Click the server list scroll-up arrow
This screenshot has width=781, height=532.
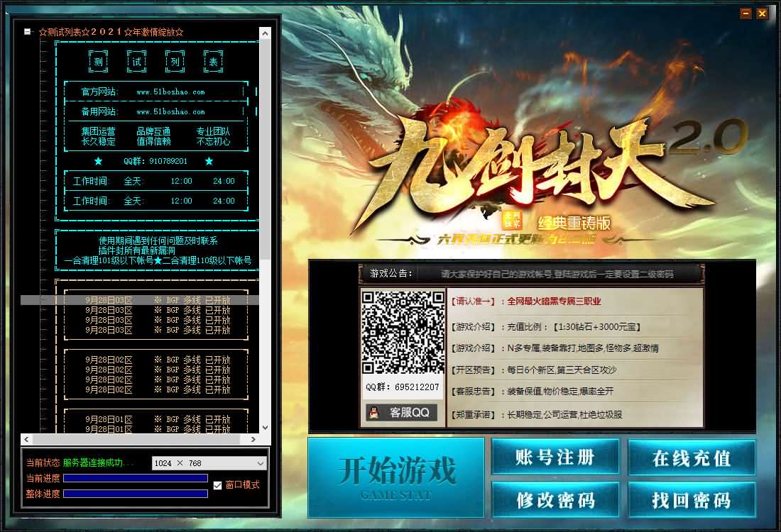(x=265, y=33)
